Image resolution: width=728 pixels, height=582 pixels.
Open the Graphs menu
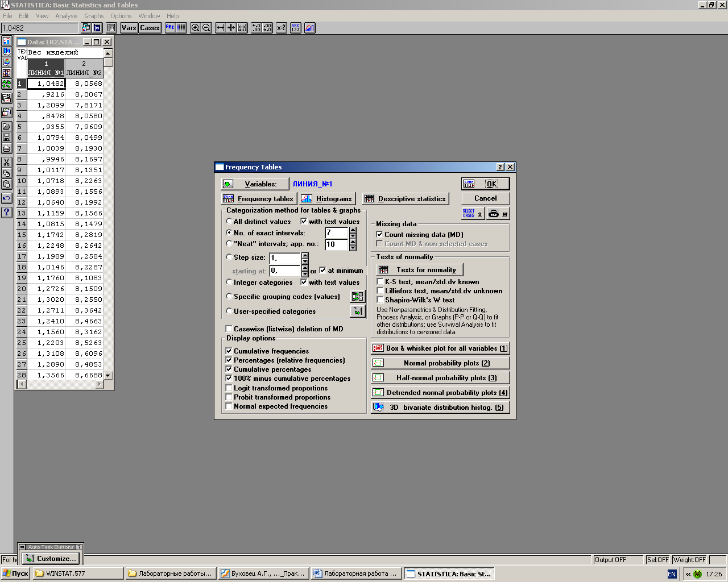click(x=94, y=16)
